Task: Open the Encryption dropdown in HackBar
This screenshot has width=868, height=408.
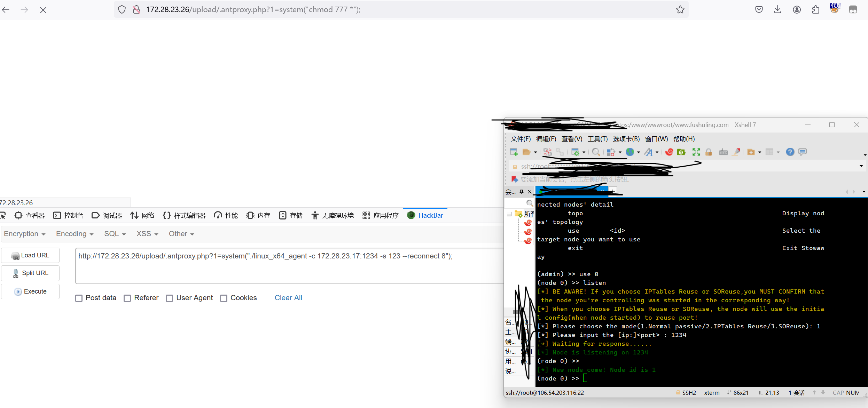Action: (x=24, y=234)
